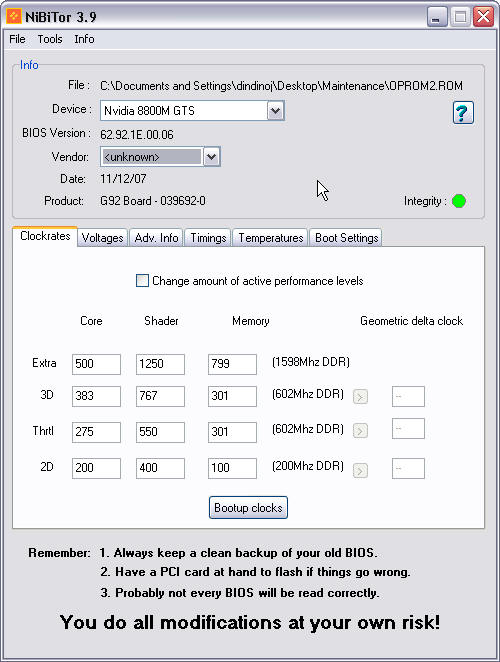Click the 3D Memory field showing 301

pos(232,396)
